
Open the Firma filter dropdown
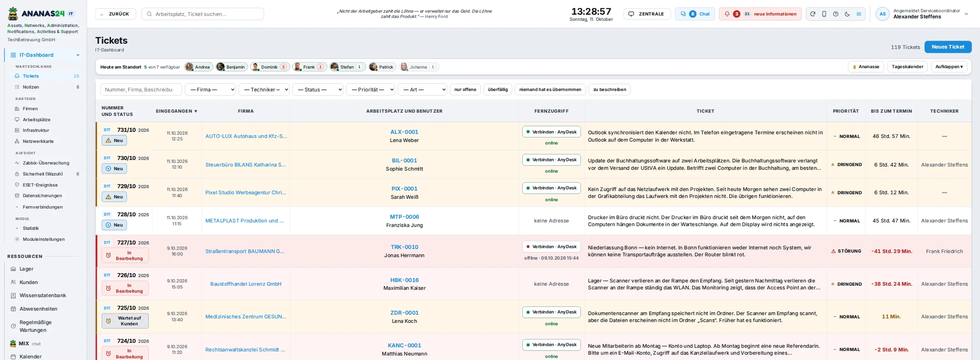pyautogui.click(x=210, y=89)
